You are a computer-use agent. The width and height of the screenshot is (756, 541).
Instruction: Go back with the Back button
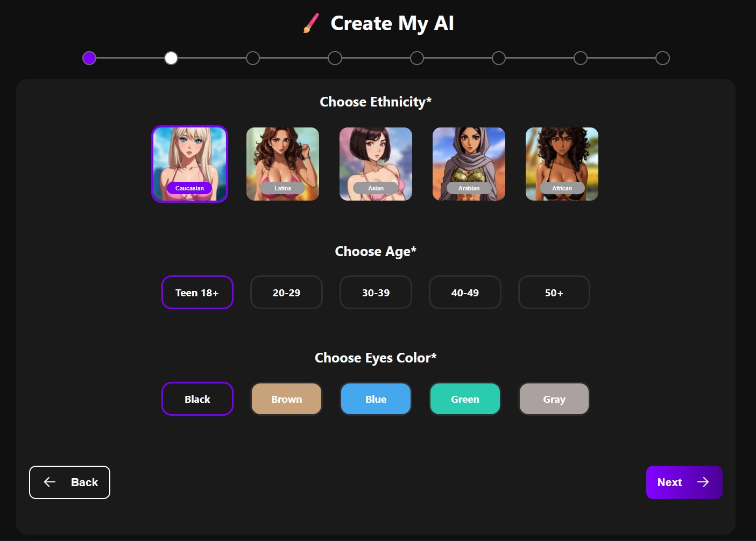pos(69,482)
